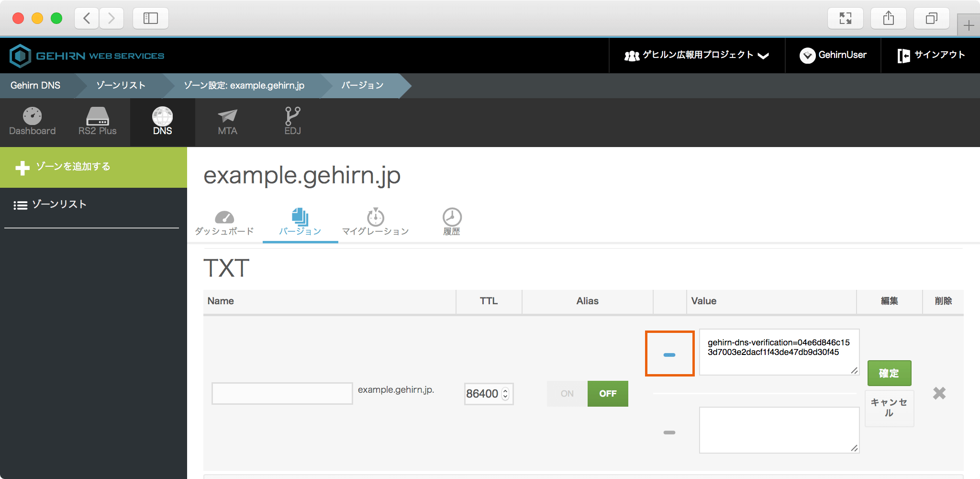The height and width of the screenshot is (479, 980).
Task: Remove the first TXT value with minus icon
Action: [x=669, y=354]
